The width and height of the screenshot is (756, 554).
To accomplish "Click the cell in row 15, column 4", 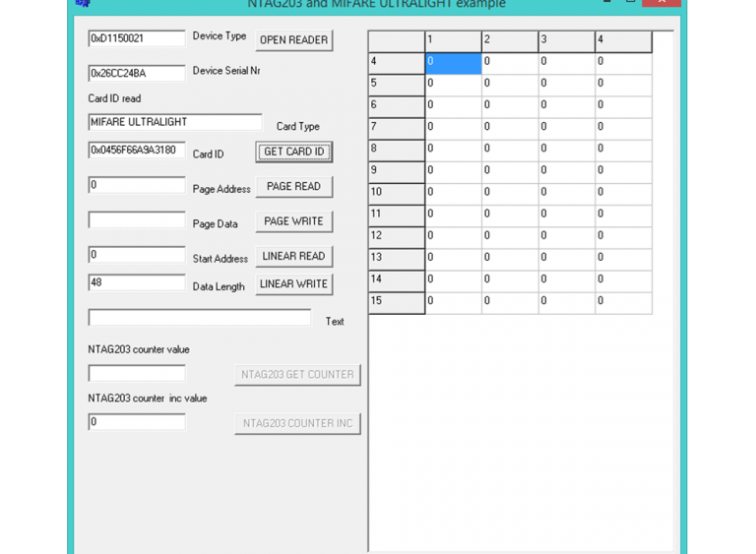I will point(623,303).
